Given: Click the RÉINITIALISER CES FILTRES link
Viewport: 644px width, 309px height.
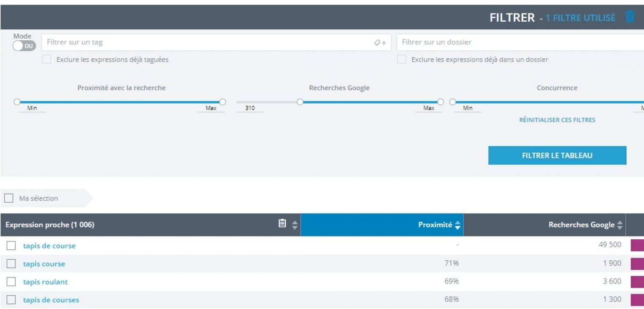Looking at the screenshot, I should pyautogui.click(x=557, y=120).
